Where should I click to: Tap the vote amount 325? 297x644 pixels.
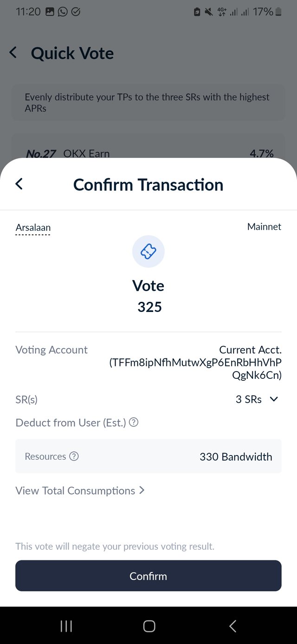(149, 307)
